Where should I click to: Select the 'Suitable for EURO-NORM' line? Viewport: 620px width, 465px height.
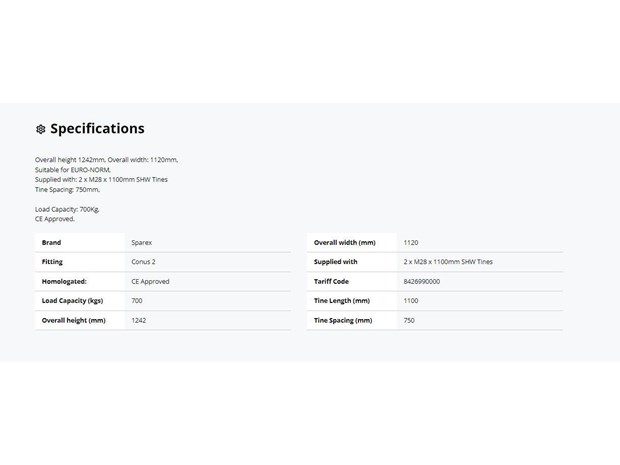73,170
